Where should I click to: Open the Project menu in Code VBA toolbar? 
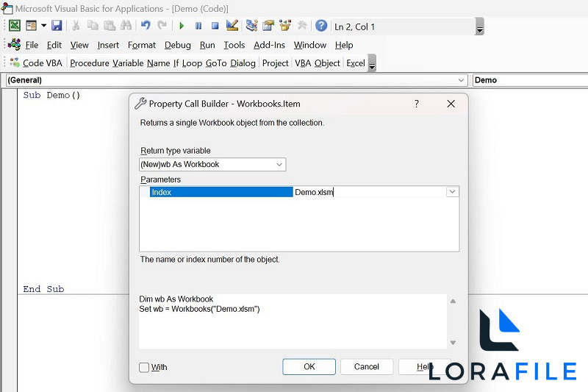coord(276,63)
